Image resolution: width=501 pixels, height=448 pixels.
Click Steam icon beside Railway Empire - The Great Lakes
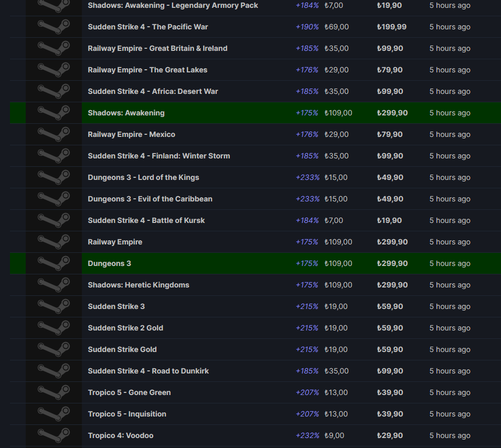(x=54, y=70)
